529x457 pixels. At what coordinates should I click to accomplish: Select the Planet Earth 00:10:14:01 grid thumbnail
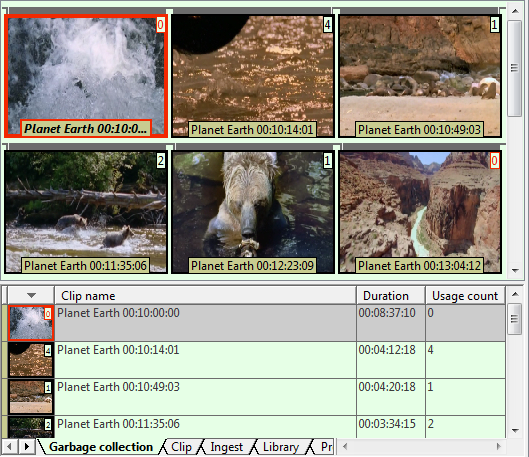pyautogui.click(x=253, y=76)
